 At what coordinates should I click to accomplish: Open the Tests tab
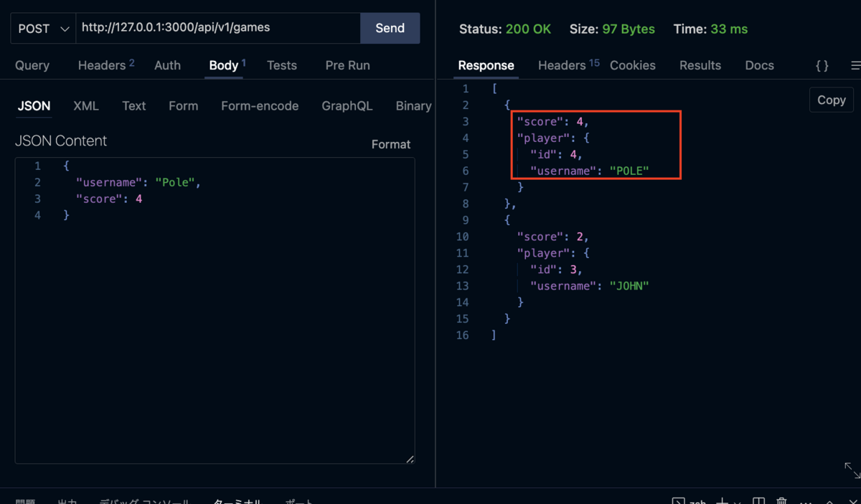tap(281, 65)
